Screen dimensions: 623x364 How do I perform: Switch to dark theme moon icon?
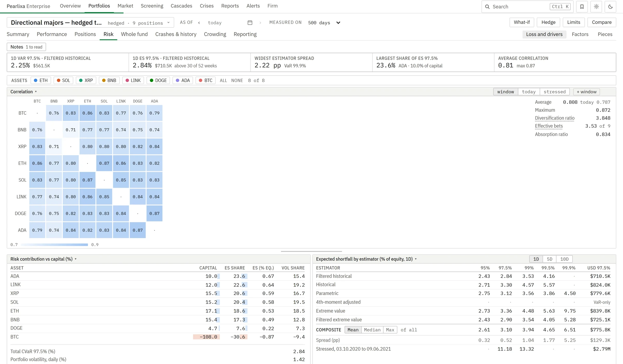[x=610, y=7]
